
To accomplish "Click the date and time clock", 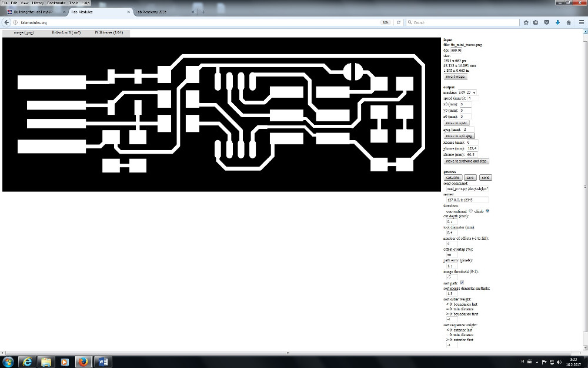I will (574, 362).
